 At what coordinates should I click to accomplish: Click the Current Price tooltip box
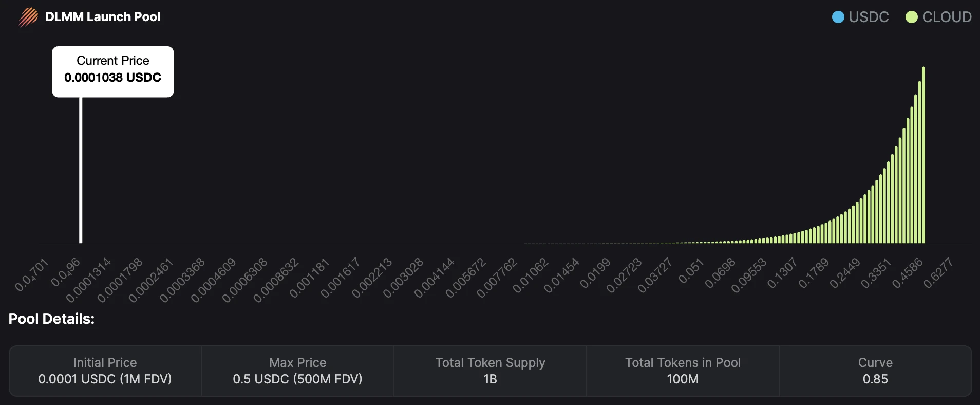pos(112,71)
